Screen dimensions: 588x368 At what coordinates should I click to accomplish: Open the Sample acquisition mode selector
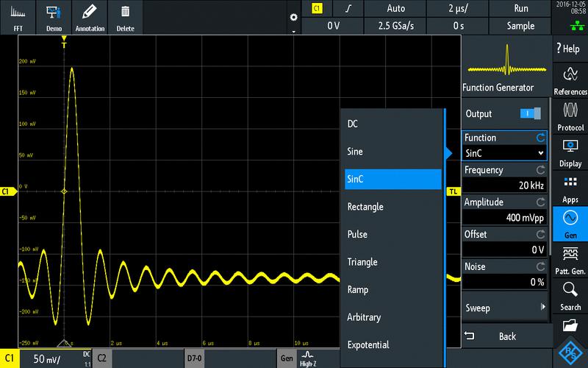point(520,26)
